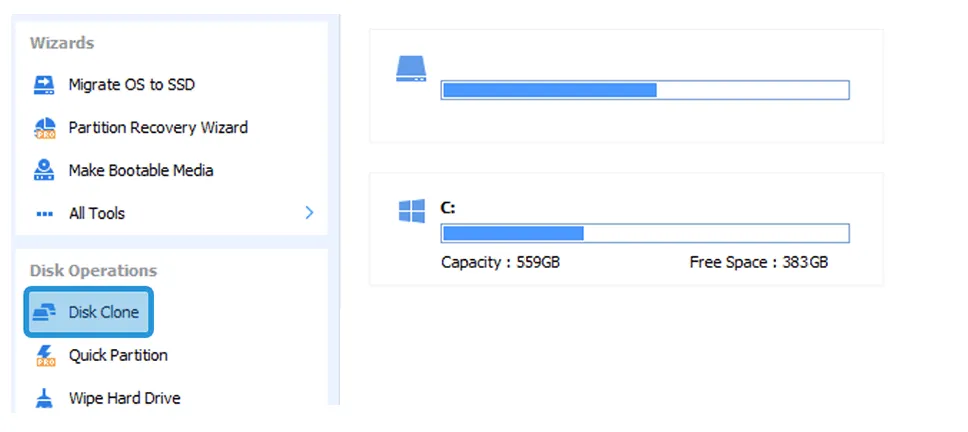Click the top disk usage bar
This screenshot has height=432, width=968.
click(x=645, y=90)
